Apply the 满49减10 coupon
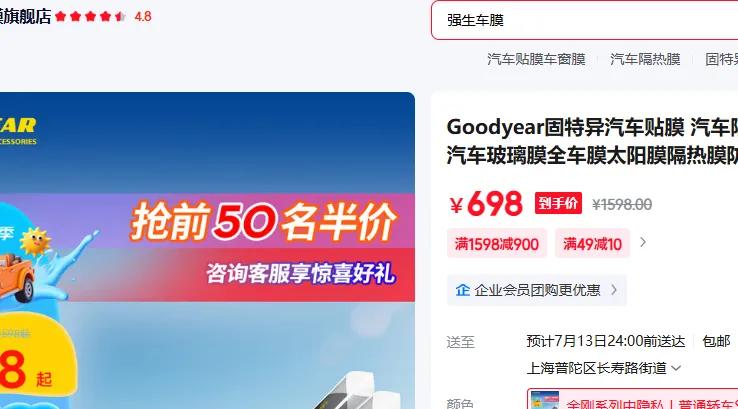Viewport: 738px width, 409px height. pyautogui.click(x=592, y=244)
